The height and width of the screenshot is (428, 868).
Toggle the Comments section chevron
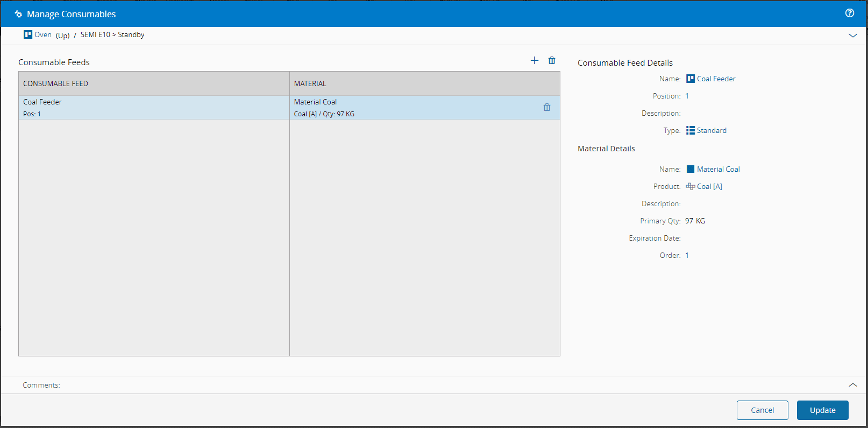click(x=853, y=385)
